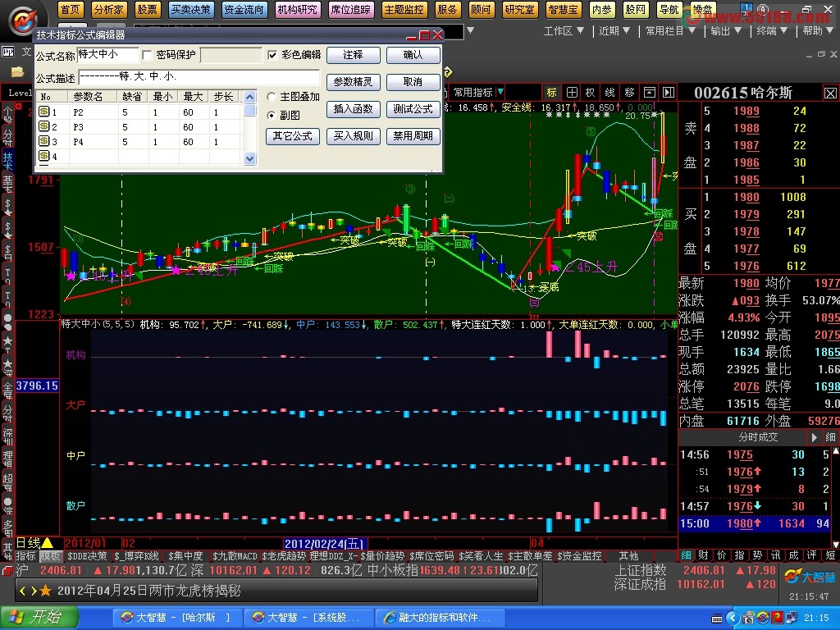This screenshot has width=840, height=630.
Task: Click the keyboard icon in system tray
Action: (x=716, y=619)
